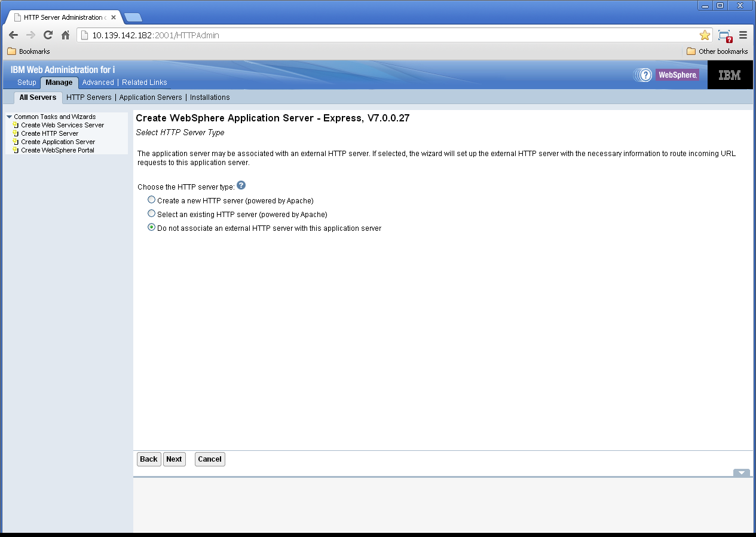Click the IBM Web Administration for i title
The width and height of the screenshot is (756, 537).
pyautogui.click(x=63, y=69)
